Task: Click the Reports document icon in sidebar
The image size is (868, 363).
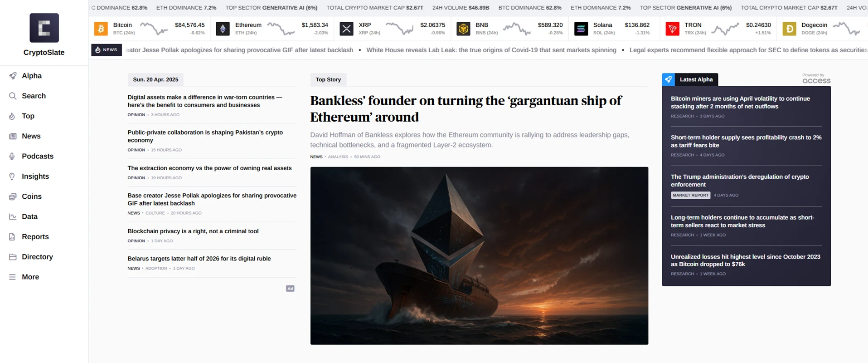Action: coord(13,237)
